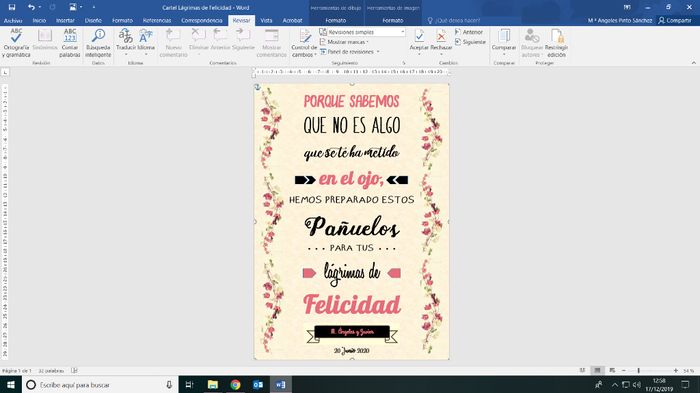Switch to Read Mode view

[582, 371]
